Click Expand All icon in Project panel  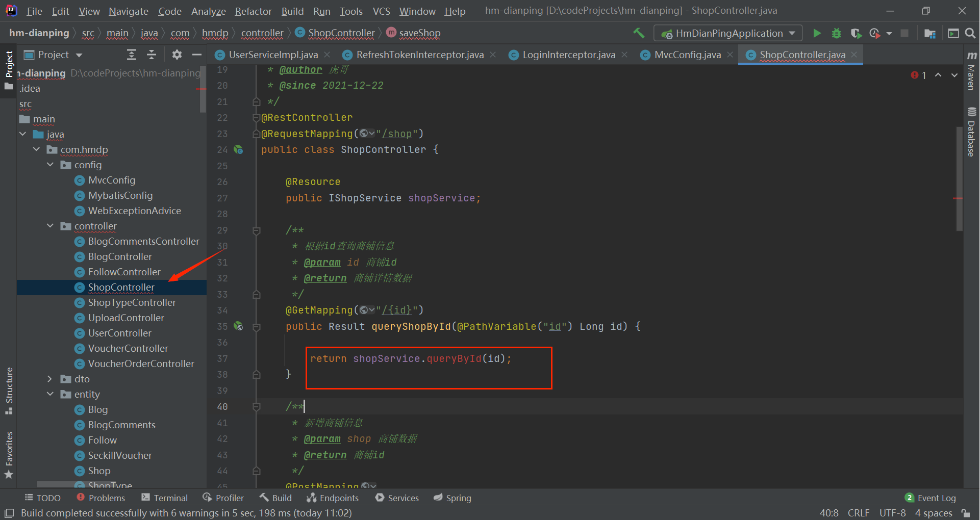132,55
